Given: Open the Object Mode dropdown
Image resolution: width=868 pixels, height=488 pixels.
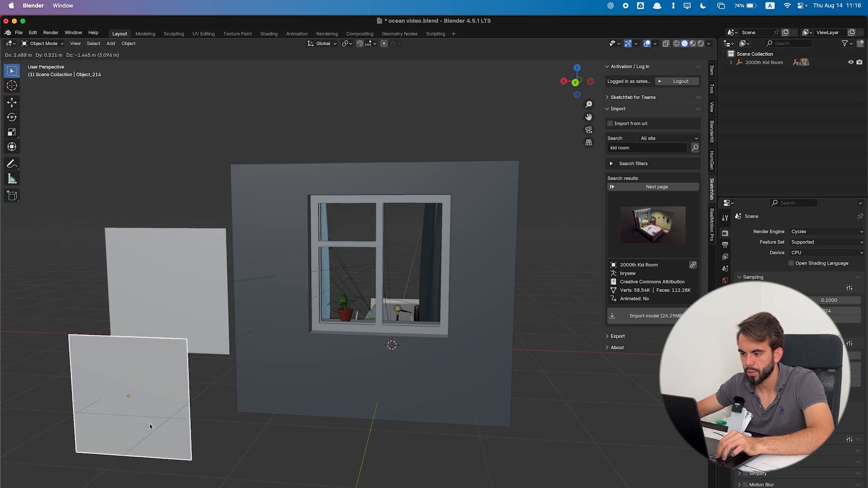Looking at the screenshot, I should [x=43, y=43].
